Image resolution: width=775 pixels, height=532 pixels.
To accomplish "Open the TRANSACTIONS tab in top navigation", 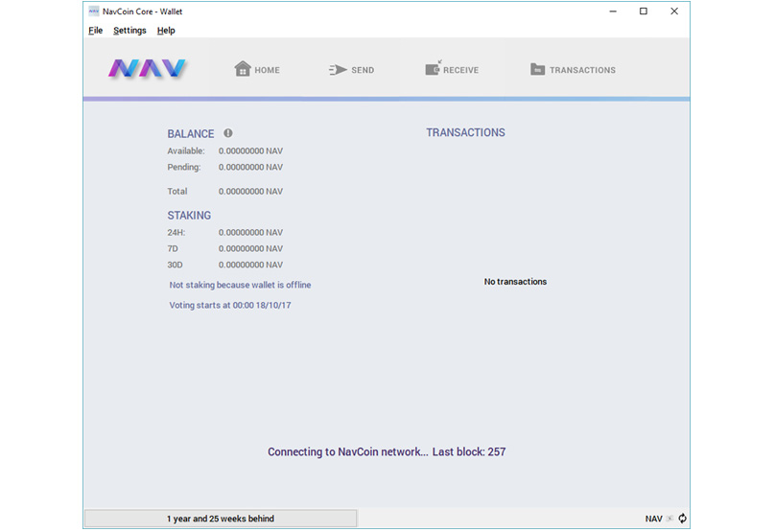I will 573,70.
